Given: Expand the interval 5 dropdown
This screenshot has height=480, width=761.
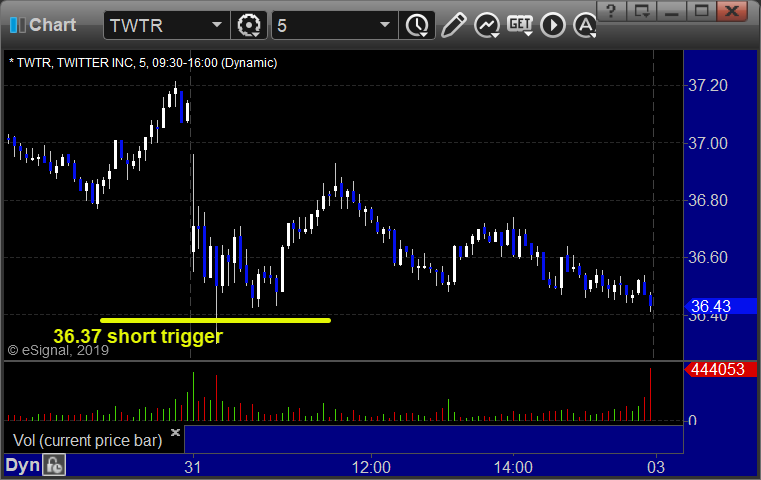Looking at the screenshot, I should coord(385,25).
